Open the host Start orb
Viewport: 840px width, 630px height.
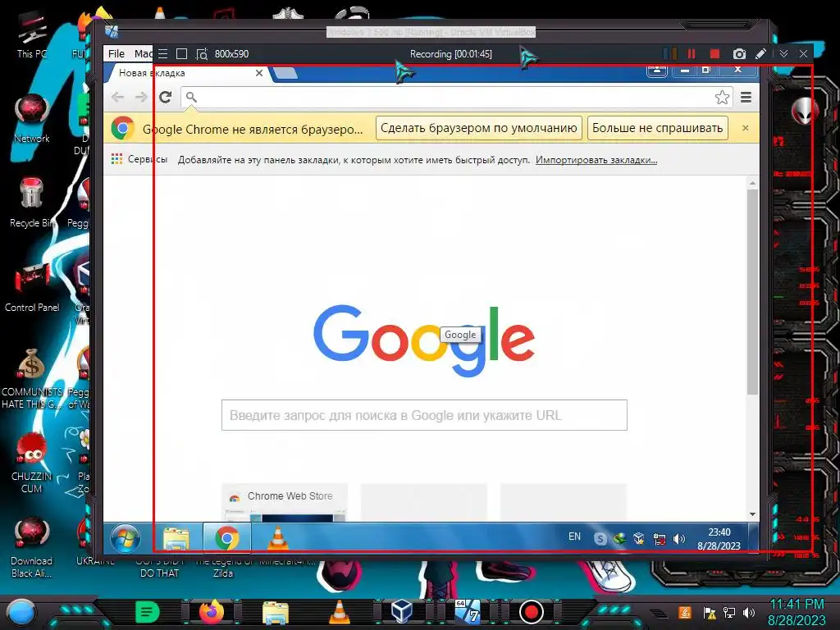tap(21, 612)
